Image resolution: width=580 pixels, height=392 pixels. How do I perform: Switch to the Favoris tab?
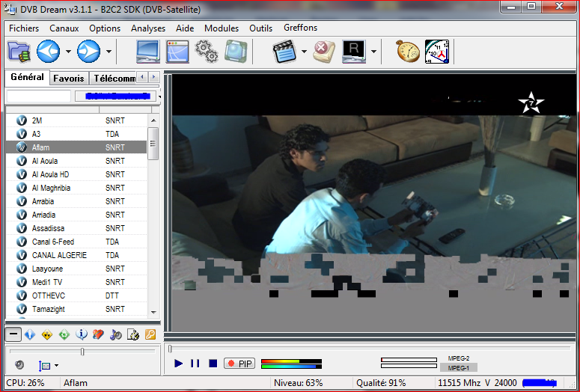click(68, 78)
